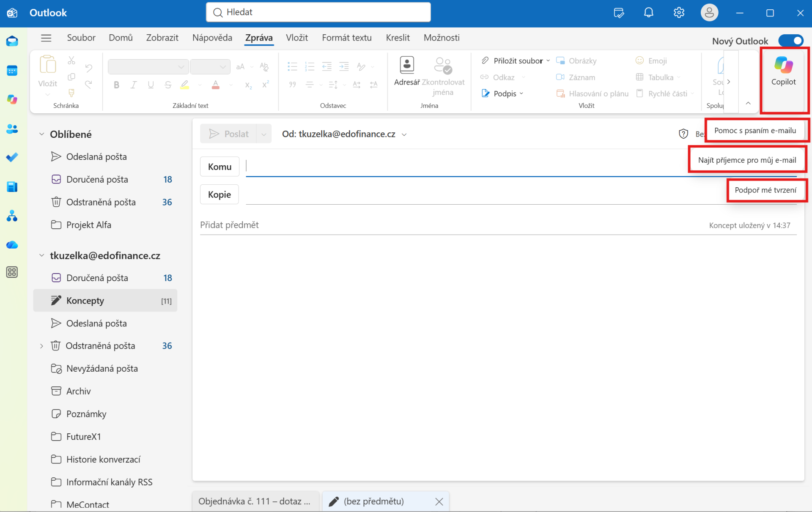Open the font name combo box
This screenshot has height=512, width=812.
point(148,67)
